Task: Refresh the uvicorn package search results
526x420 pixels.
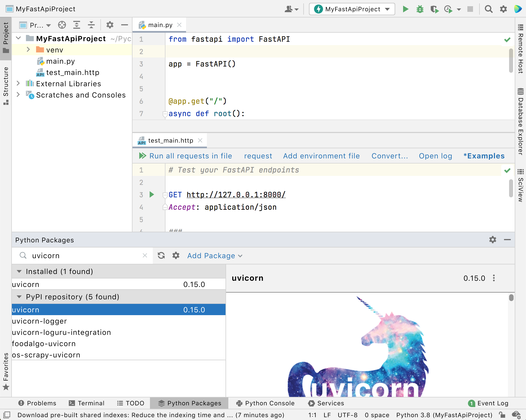Action: (x=161, y=255)
